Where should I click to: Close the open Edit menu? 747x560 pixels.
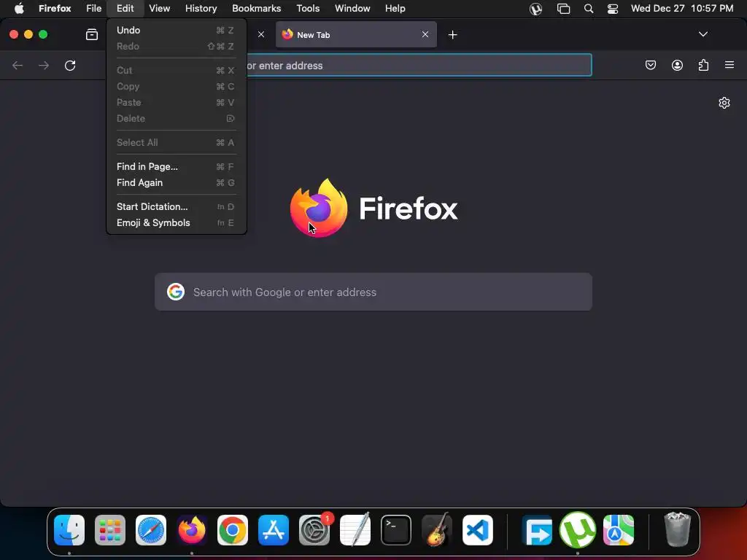point(125,9)
